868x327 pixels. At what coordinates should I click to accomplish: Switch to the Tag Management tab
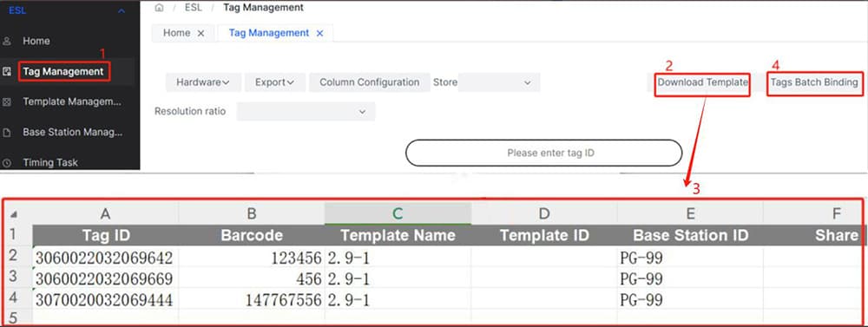[x=269, y=33]
